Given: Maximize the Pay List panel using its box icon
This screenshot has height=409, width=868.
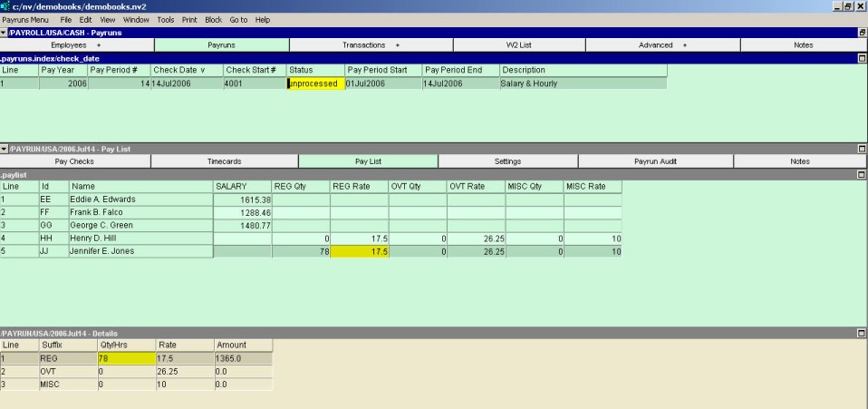Looking at the screenshot, I should [861, 149].
